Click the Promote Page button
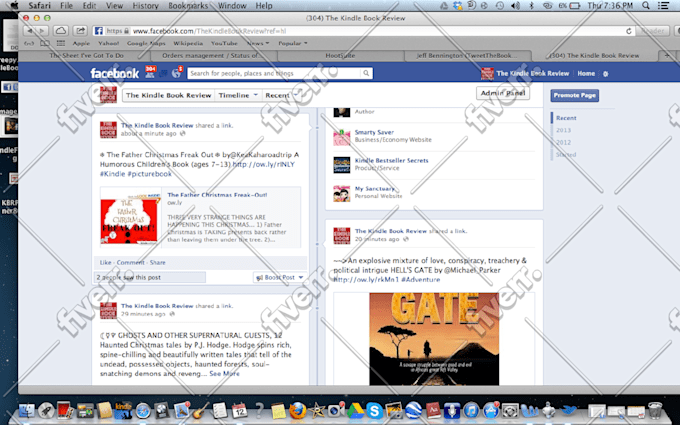This screenshot has height=425, width=680. (x=575, y=95)
